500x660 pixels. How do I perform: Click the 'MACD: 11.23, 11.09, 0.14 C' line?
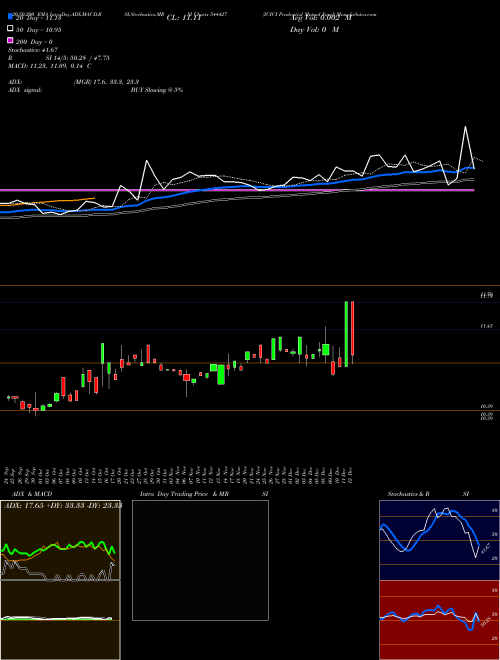pos(50,66)
